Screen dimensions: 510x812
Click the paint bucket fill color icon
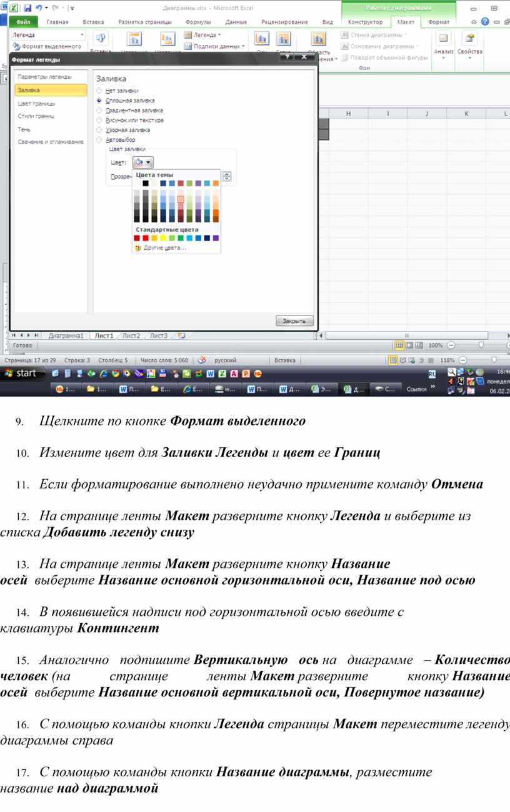tap(139, 162)
